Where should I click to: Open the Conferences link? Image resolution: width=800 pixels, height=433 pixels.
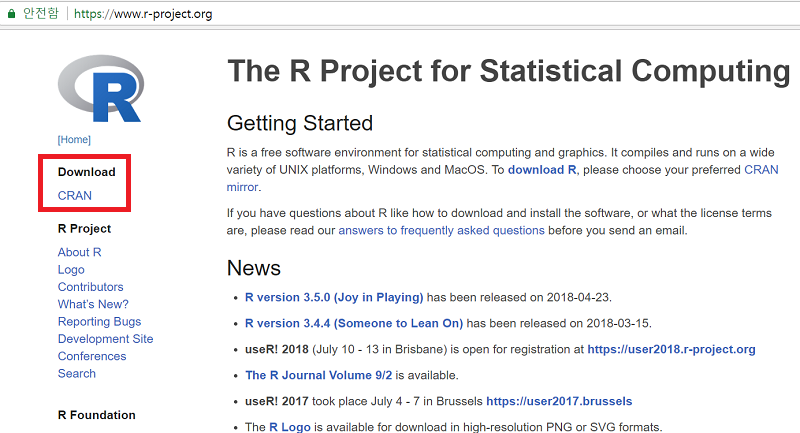click(x=92, y=356)
